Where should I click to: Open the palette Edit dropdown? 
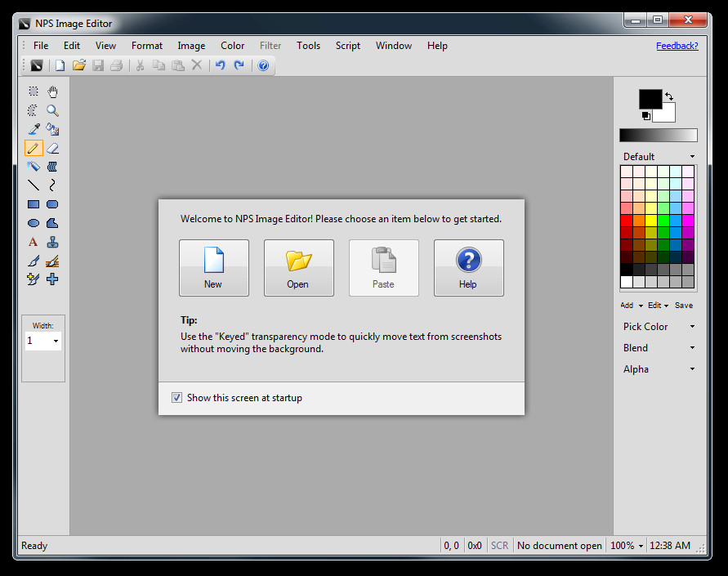coord(658,306)
